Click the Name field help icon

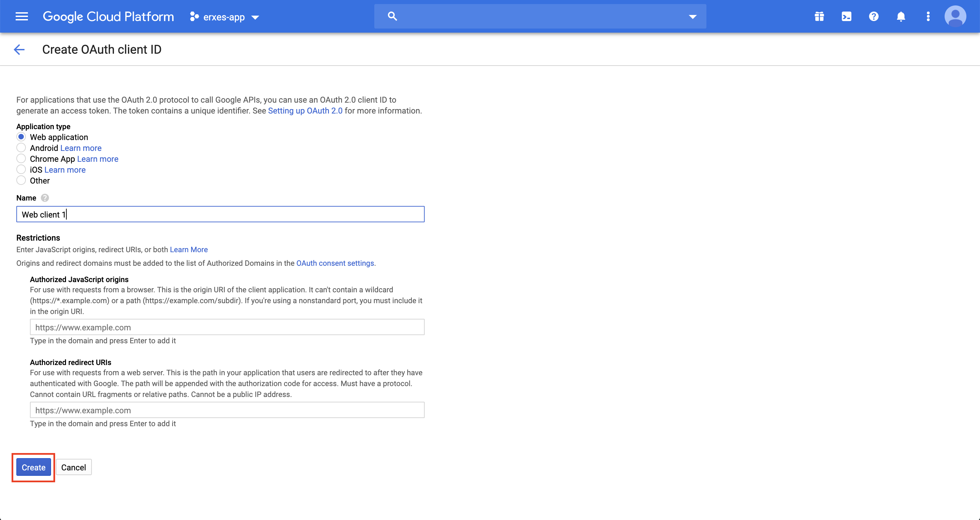(x=45, y=198)
